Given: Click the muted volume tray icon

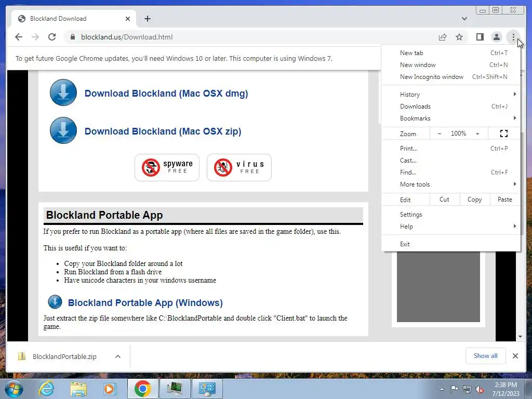Looking at the screenshot, I should tap(480, 390).
